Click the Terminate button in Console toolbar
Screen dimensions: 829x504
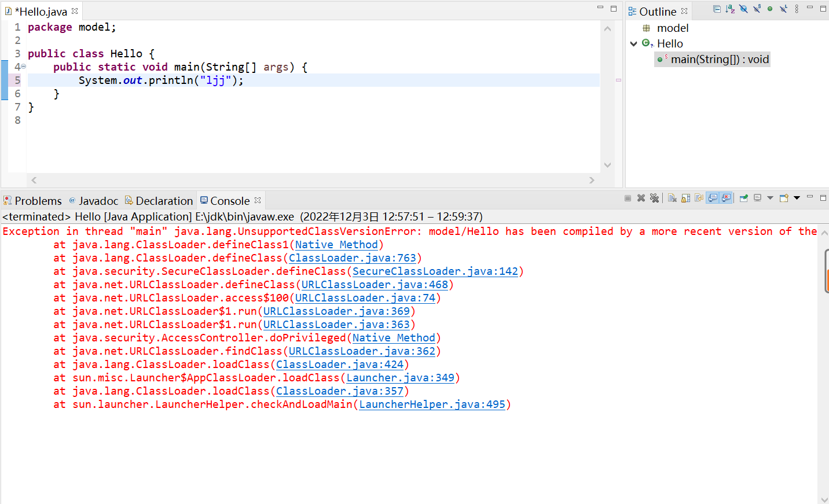(628, 198)
